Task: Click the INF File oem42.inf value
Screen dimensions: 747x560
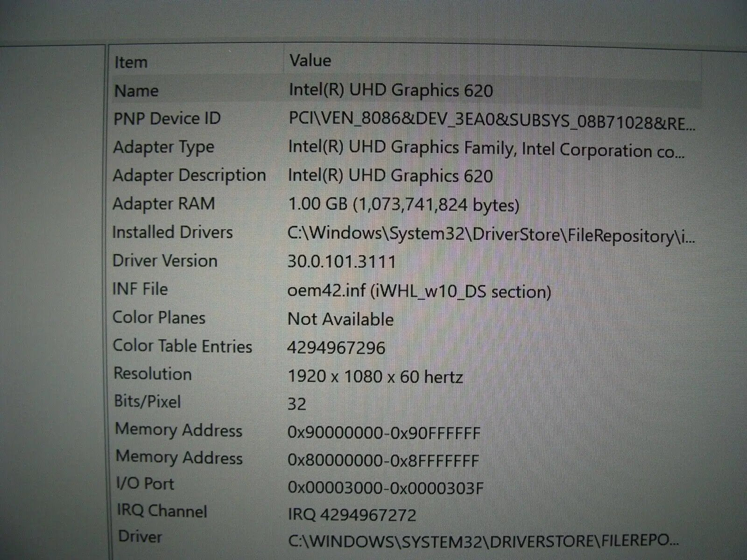Action: (420, 290)
